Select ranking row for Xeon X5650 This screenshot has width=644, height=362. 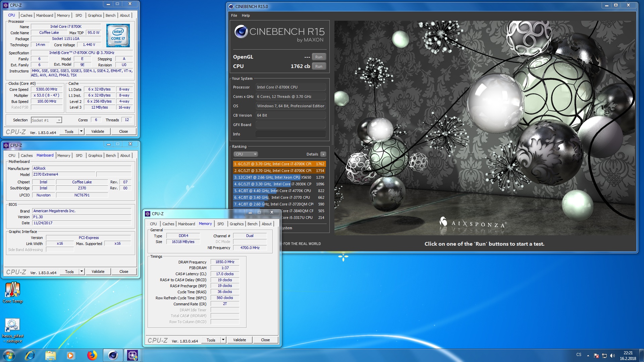click(279, 177)
